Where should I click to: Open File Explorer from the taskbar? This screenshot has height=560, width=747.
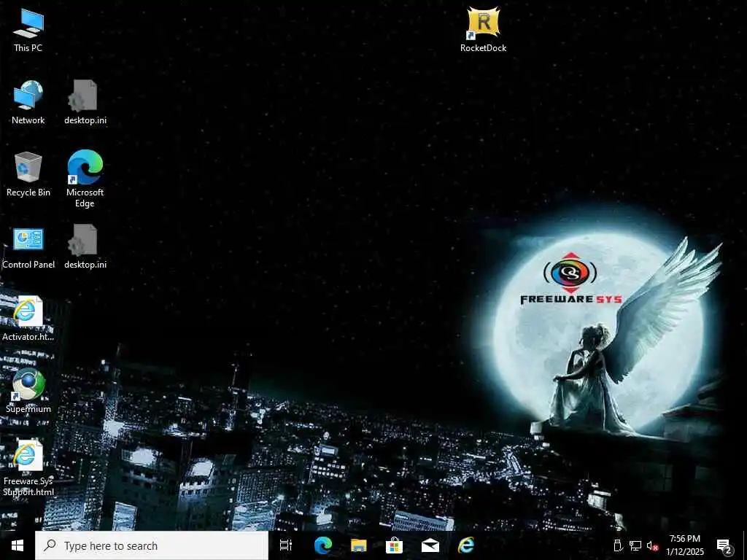coord(359,545)
